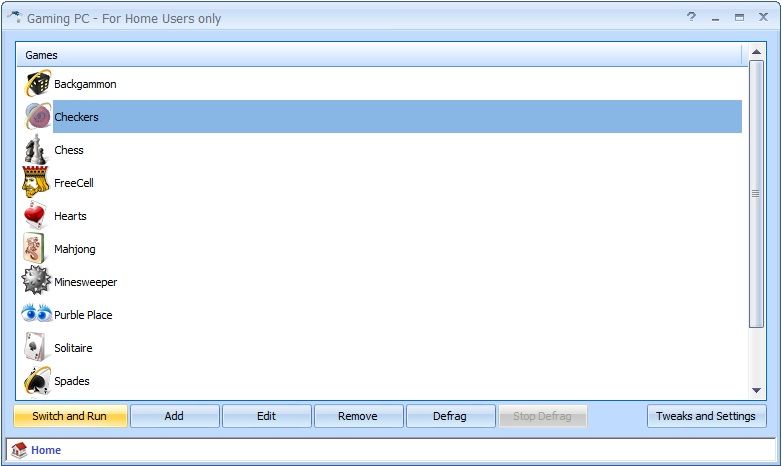Close the Gaming PC window
This screenshot has width=782, height=466.
pyautogui.click(x=763, y=17)
